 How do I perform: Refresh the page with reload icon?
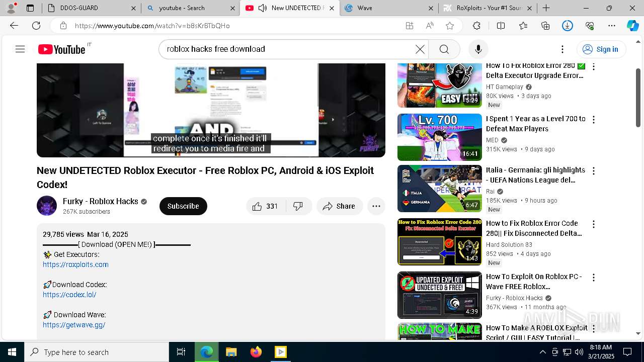pos(36,26)
